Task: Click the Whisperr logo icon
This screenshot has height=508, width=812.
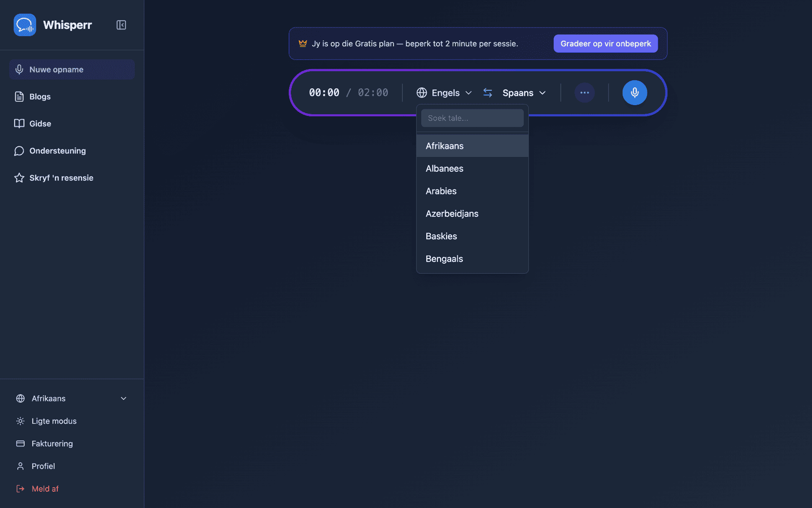Action: click(25, 25)
